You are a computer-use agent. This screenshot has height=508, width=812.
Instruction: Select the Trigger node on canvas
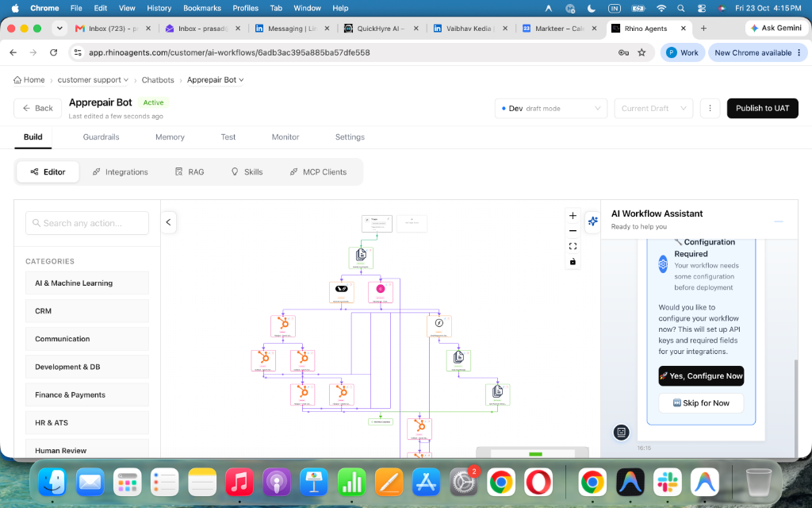377,223
